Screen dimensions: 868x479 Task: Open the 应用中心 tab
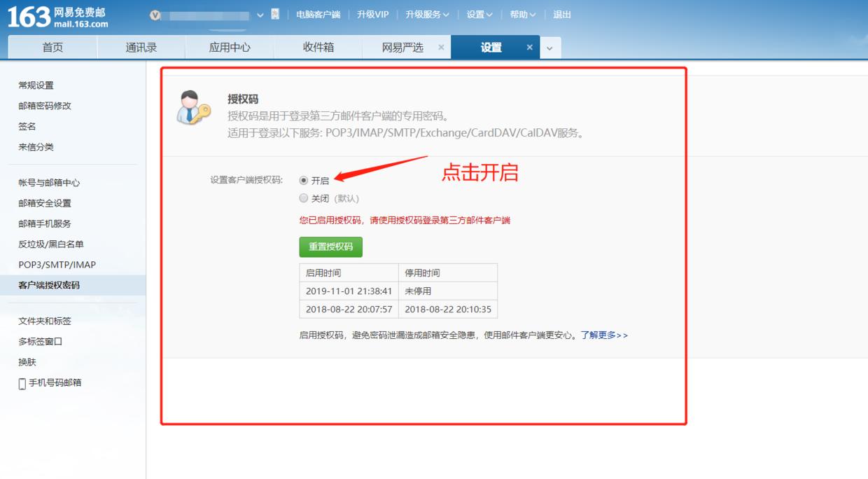tap(229, 47)
